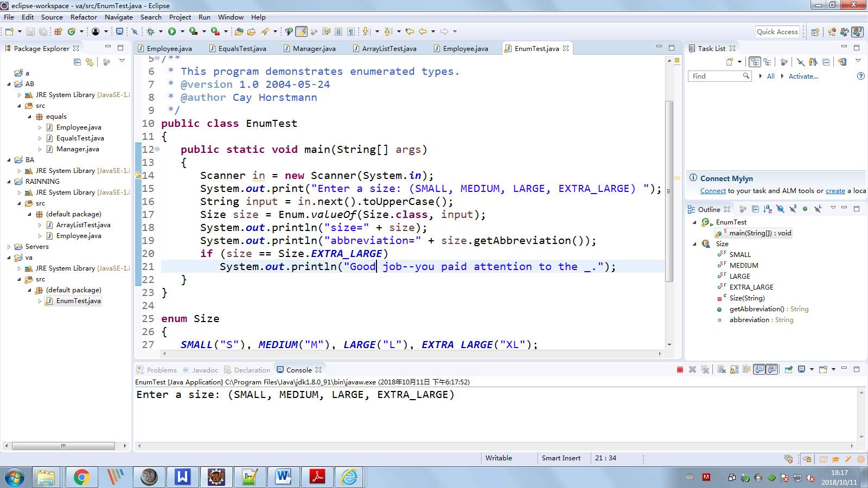Toggle Hide Fields in Outline
Image resolution: width=868 pixels, height=488 pixels.
780,209
